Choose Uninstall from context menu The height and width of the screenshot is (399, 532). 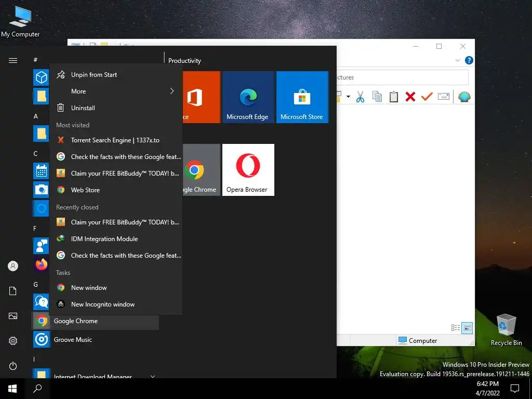[116, 108]
